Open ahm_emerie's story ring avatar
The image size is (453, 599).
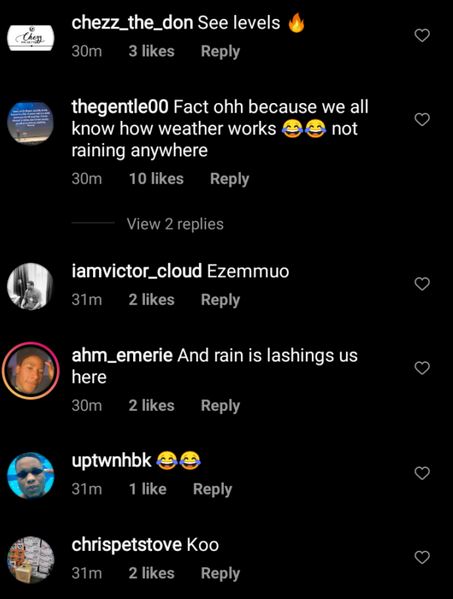31,371
